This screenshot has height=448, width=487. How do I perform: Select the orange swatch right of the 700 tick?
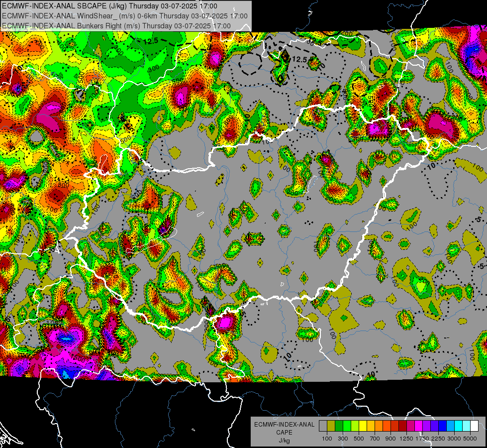[379, 426]
